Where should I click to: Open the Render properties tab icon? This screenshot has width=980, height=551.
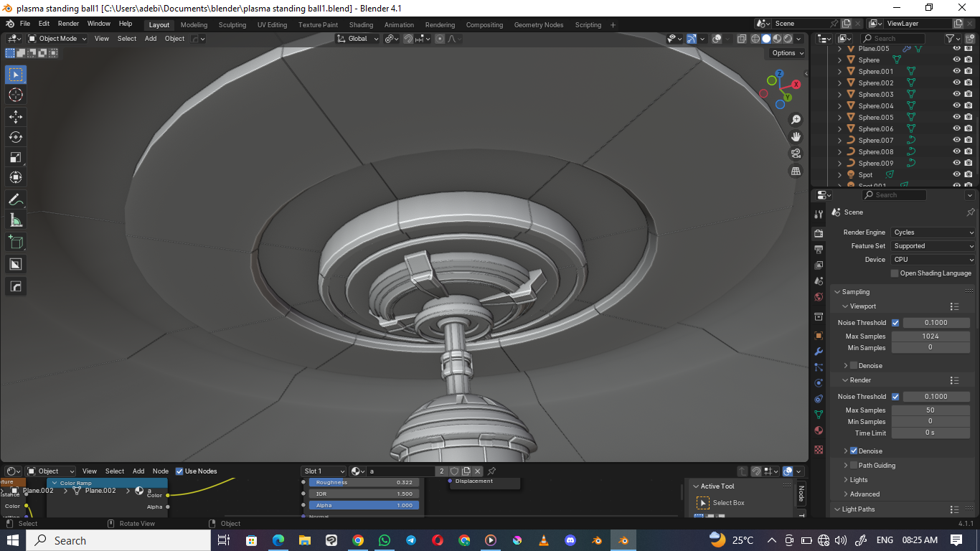pyautogui.click(x=819, y=233)
